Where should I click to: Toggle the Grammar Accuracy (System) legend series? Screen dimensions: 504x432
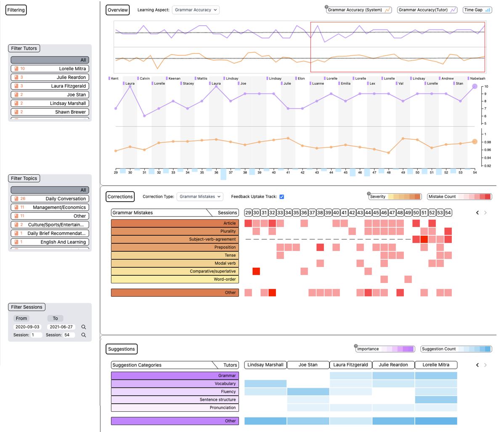pyautogui.click(x=359, y=10)
